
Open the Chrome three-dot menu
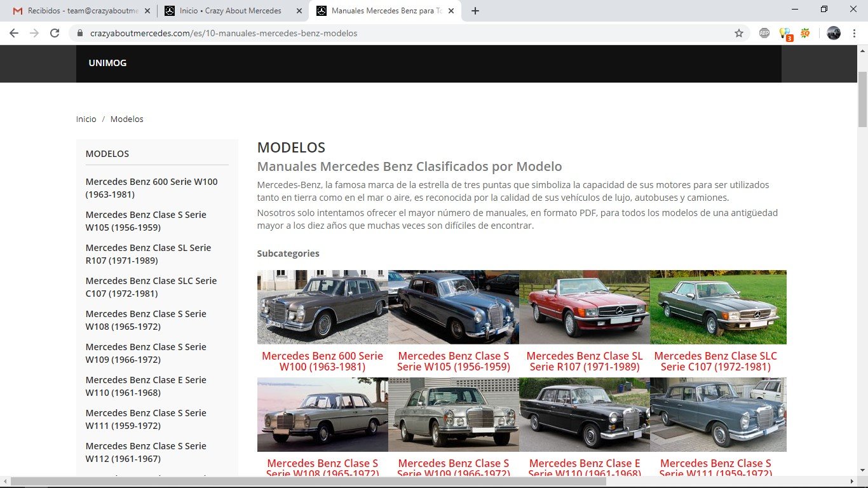[854, 33]
